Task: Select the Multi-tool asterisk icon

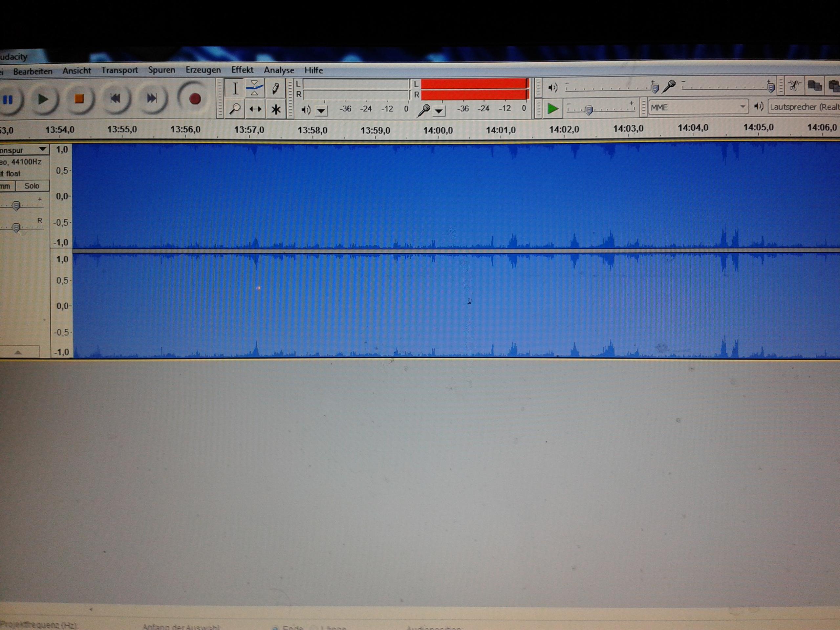Action: (x=276, y=110)
